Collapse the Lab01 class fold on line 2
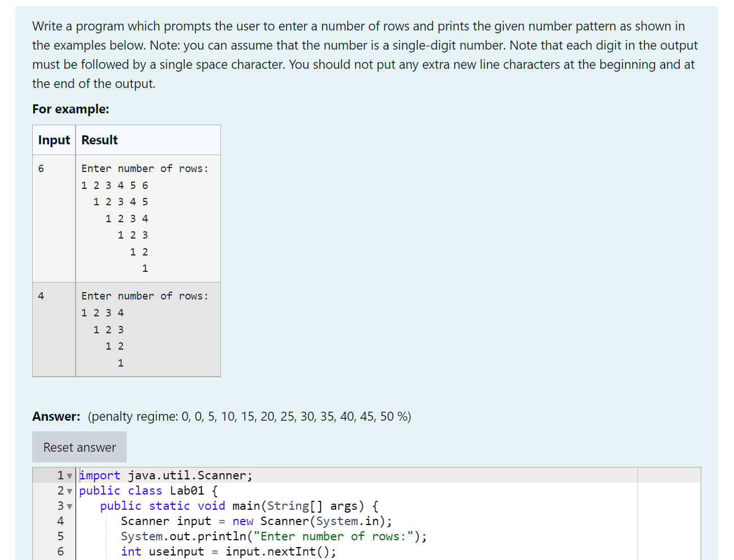 (69, 491)
